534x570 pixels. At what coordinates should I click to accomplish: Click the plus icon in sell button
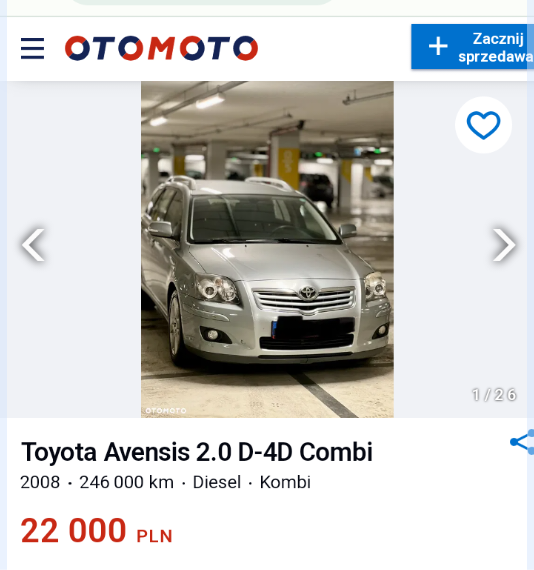438,47
